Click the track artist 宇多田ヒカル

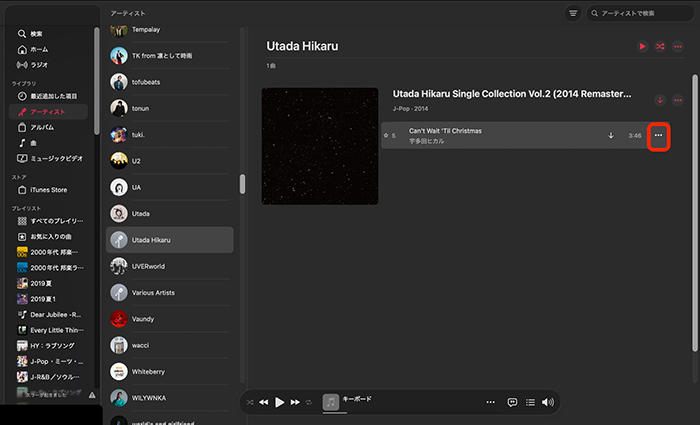426,141
